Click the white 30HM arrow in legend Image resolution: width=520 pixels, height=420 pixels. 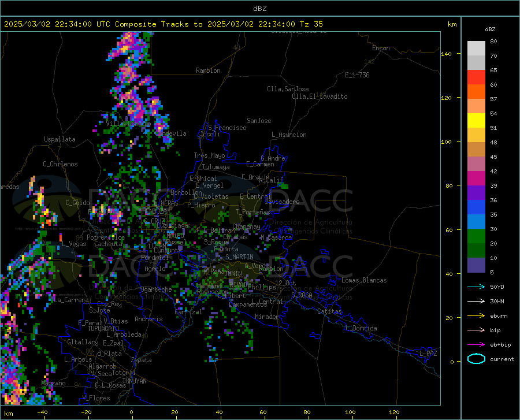click(x=476, y=301)
